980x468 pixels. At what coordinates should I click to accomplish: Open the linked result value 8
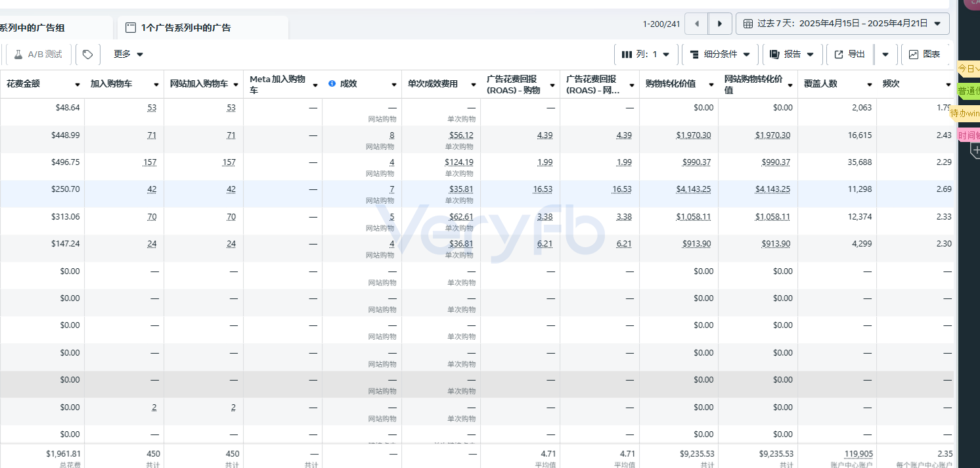point(391,135)
